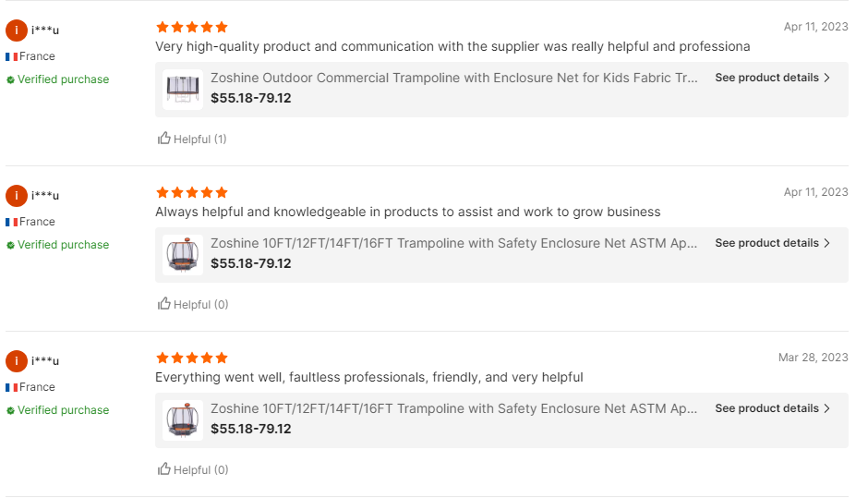Open trampoline thumbnail in second review
The height and width of the screenshot is (498, 868).
coord(183,254)
